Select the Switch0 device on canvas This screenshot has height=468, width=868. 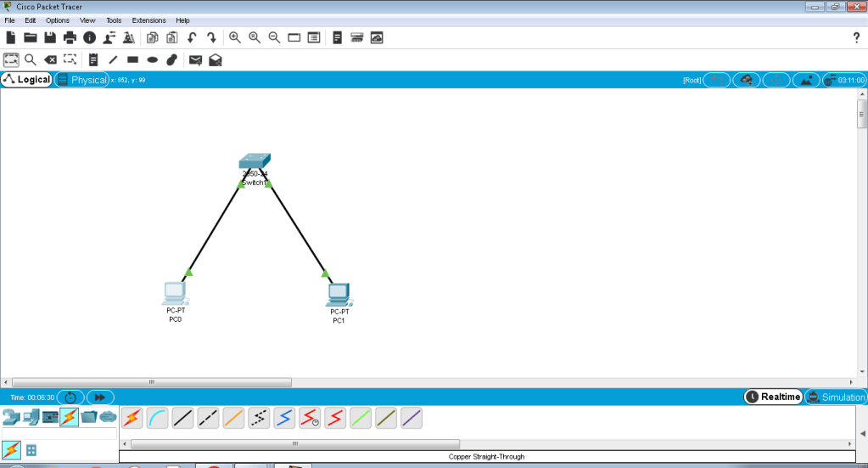(x=254, y=161)
